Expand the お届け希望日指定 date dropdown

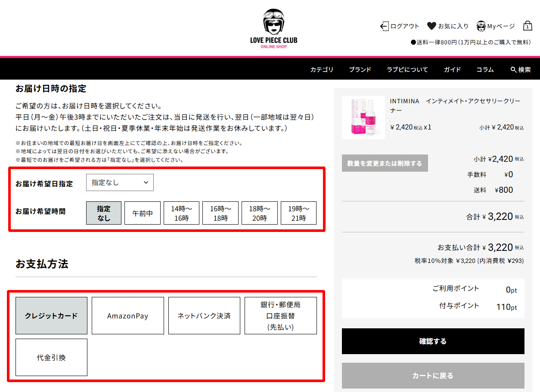click(x=120, y=182)
